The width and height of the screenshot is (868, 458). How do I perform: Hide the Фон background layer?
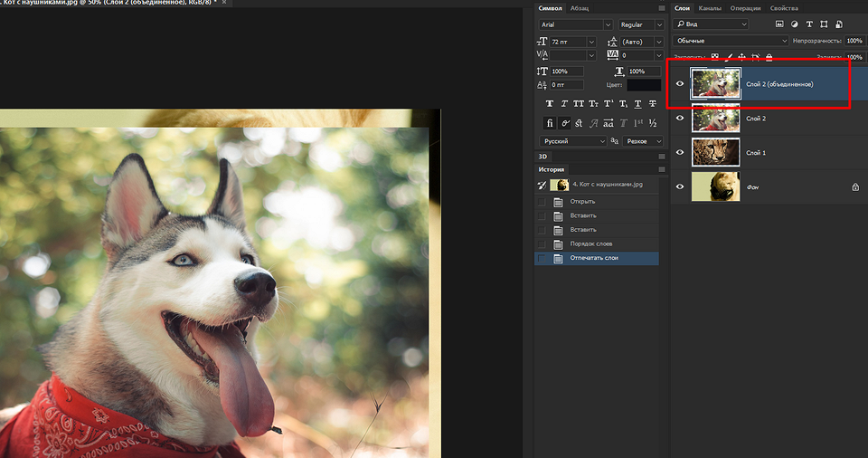680,186
